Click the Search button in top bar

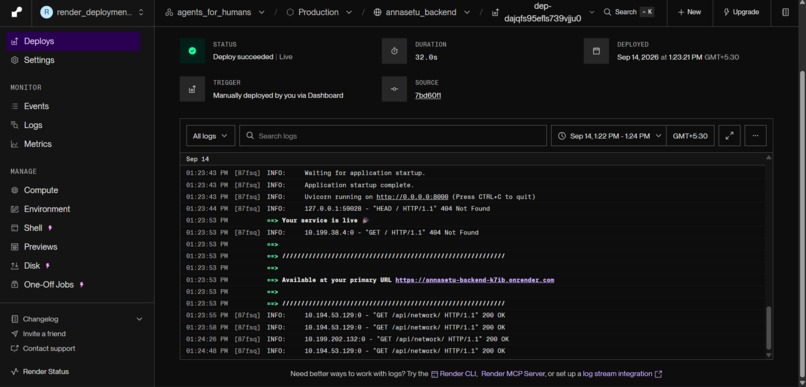coord(629,12)
